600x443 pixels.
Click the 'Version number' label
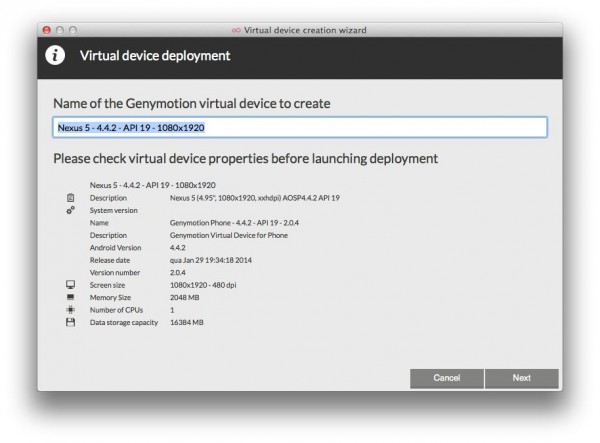coord(115,272)
